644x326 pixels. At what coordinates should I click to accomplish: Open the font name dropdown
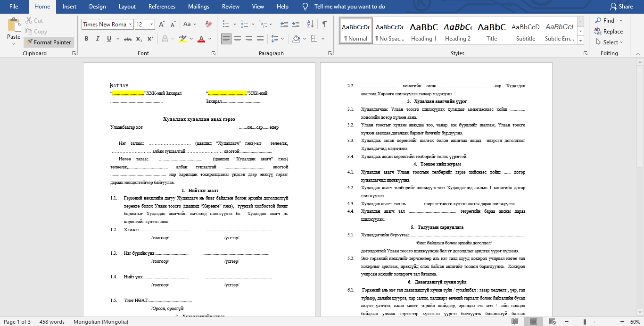[130, 25]
